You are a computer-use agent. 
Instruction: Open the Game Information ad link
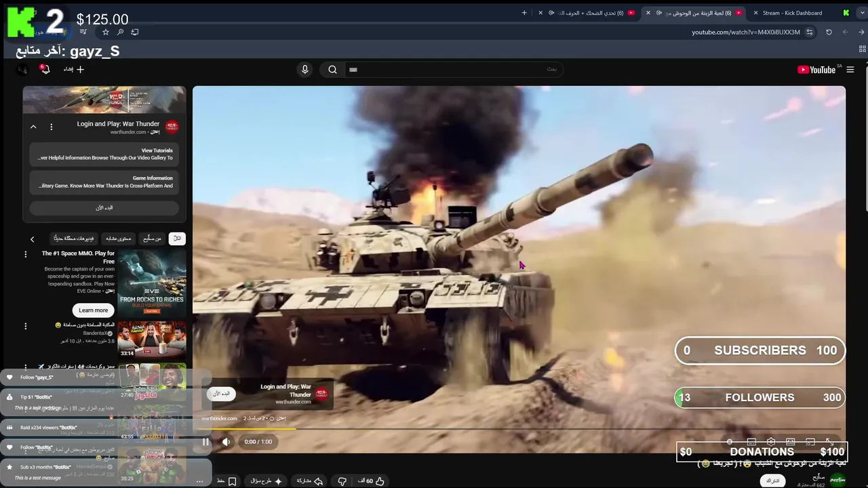tap(104, 182)
